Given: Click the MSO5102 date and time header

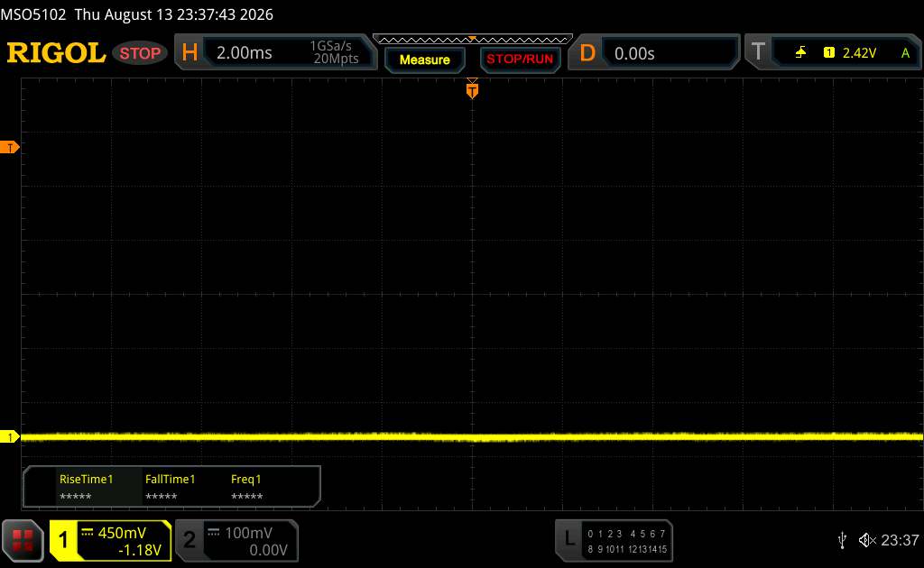Looking at the screenshot, I should coord(137,14).
